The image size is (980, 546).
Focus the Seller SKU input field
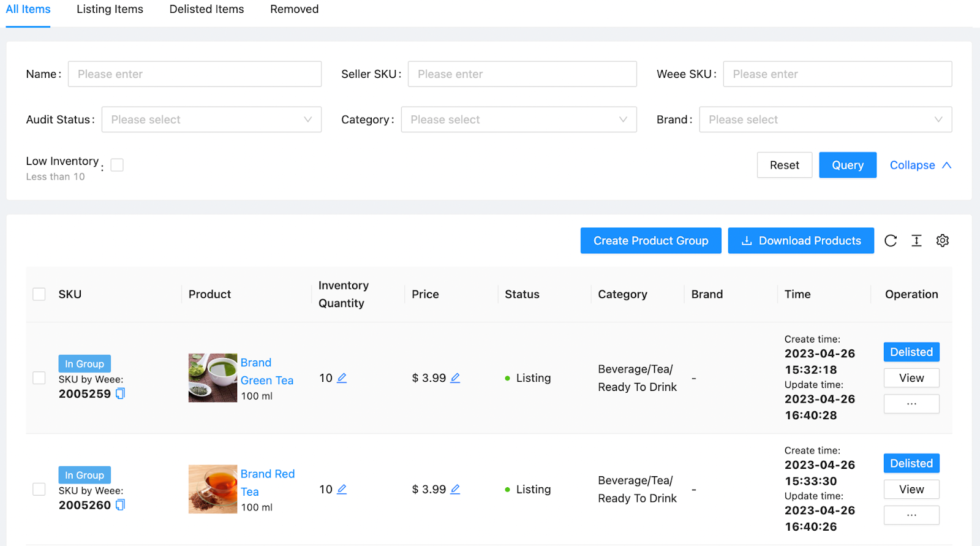[x=522, y=74]
